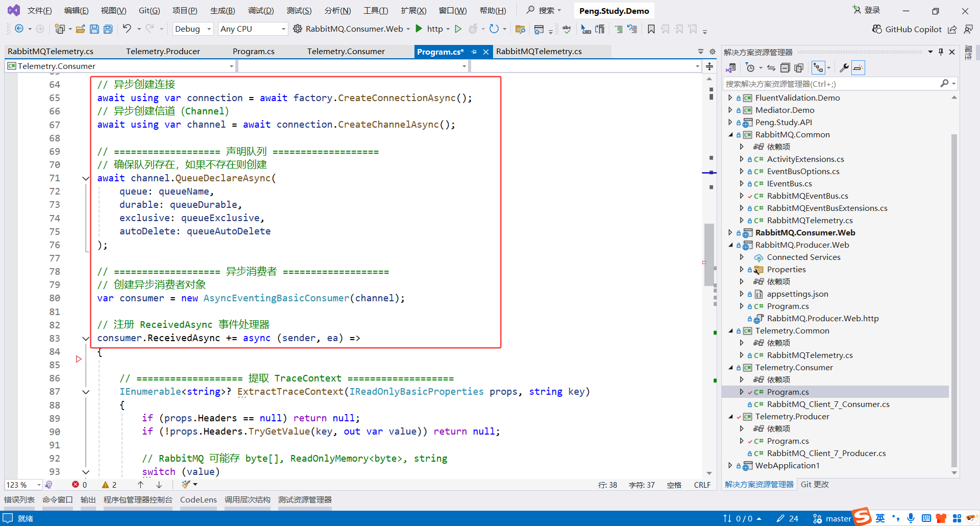Collapse the QueueDeclareAsync code block at line 71
This screenshot has height=526, width=980.
86,178
